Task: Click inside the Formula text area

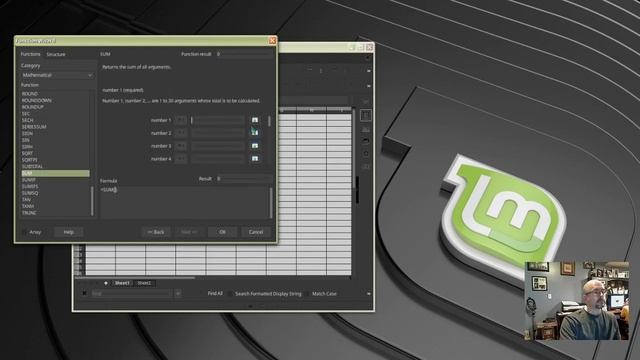Action: [x=184, y=202]
